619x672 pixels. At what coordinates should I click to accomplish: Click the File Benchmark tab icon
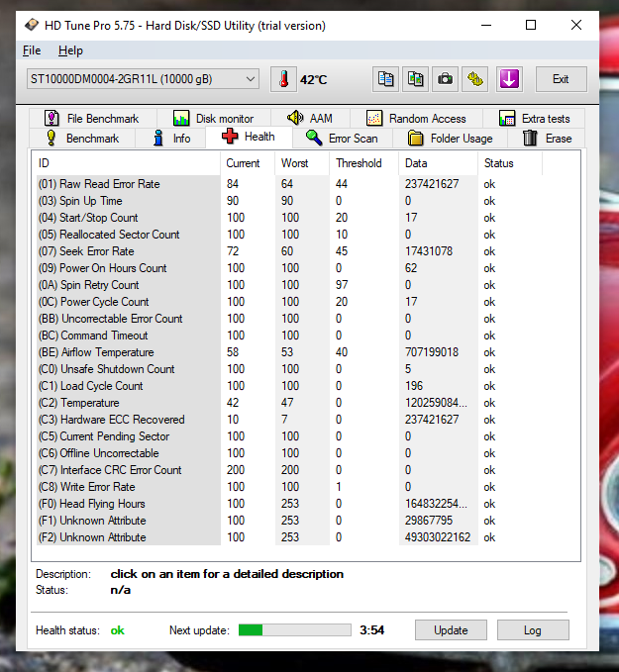click(x=52, y=119)
